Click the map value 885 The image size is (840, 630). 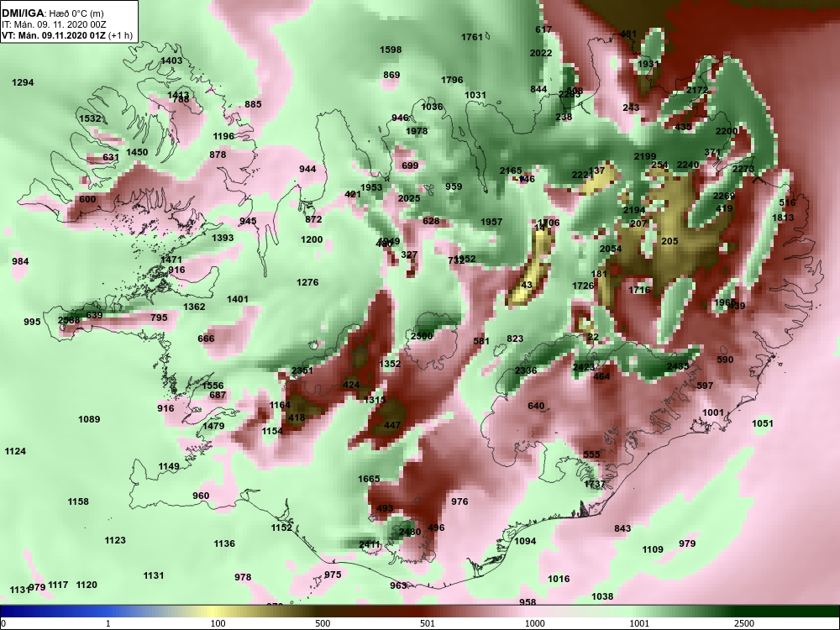pyautogui.click(x=253, y=104)
